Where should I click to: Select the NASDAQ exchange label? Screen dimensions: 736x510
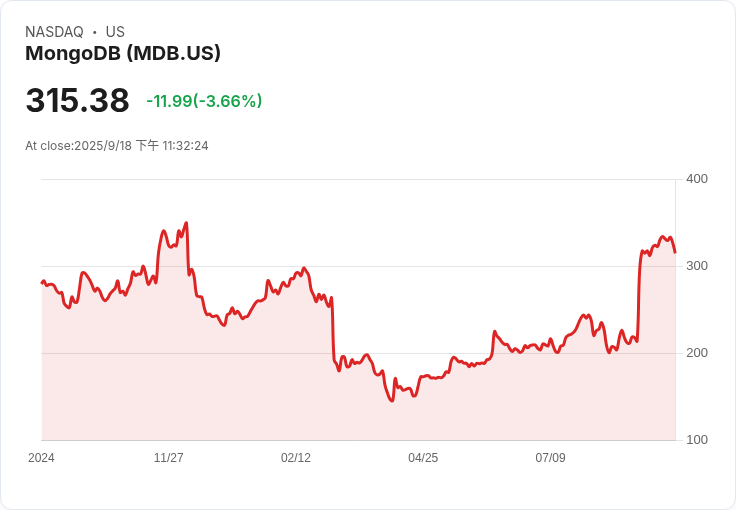click(54, 32)
